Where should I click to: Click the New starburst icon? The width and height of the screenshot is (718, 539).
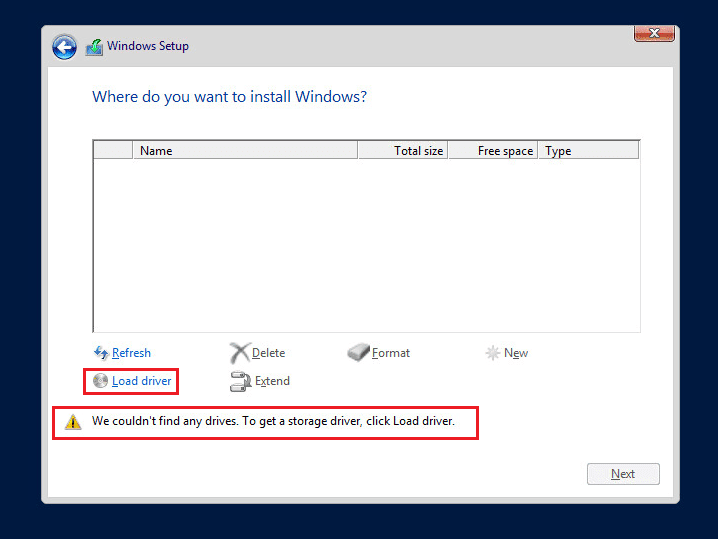pos(492,353)
